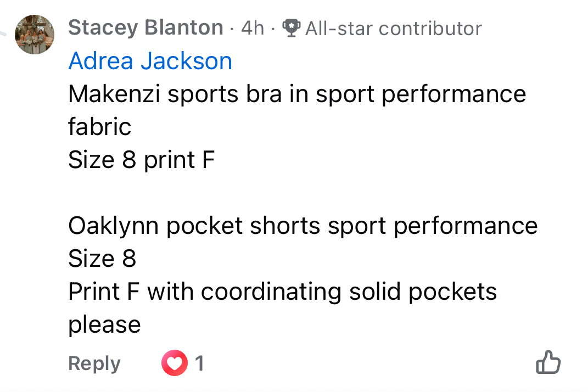Image resolution: width=588 pixels, height=392 pixels.
Task: Click the standalone 'Size 8' line
Action: click(x=102, y=259)
